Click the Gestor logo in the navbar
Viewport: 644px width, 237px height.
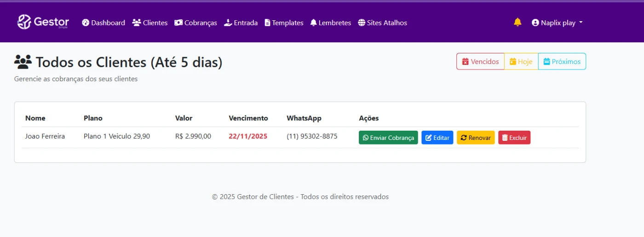43,22
